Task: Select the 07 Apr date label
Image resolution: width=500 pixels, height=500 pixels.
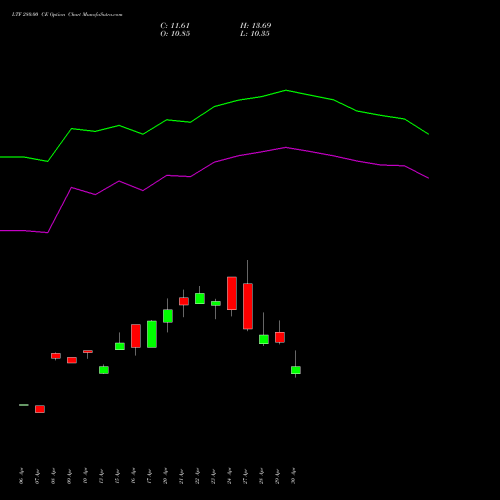Action: pyautogui.click(x=38, y=476)
